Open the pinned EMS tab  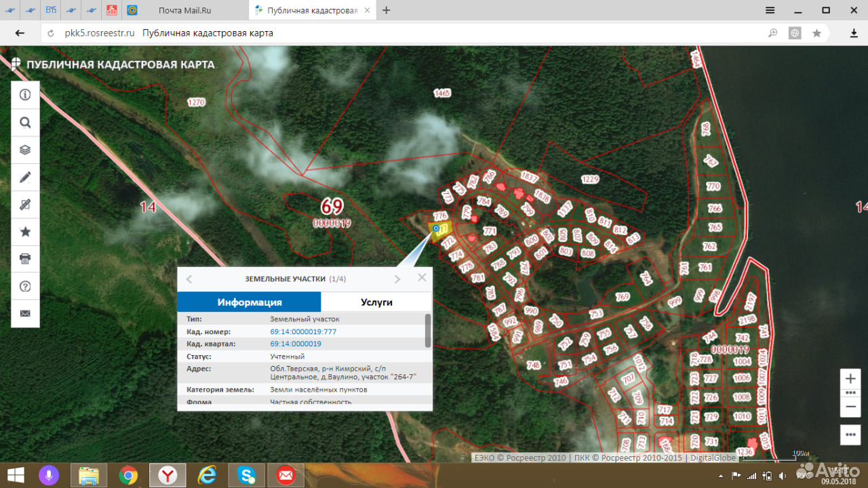pyautogui.click(x=51, y=10)
